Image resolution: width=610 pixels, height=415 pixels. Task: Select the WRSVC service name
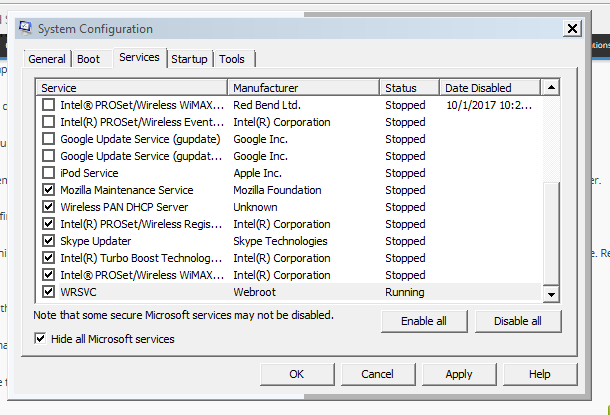(x=78, y=292)
